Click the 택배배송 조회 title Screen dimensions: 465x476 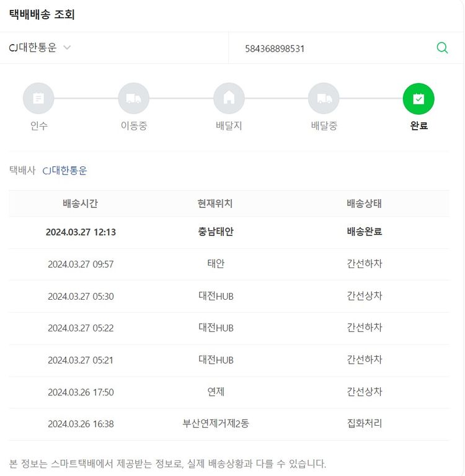coord(42,15)
